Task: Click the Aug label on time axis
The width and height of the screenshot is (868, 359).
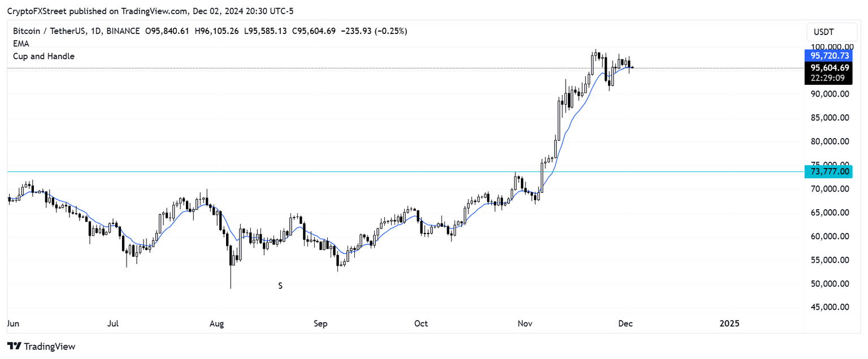Action: tap(216, 324)
